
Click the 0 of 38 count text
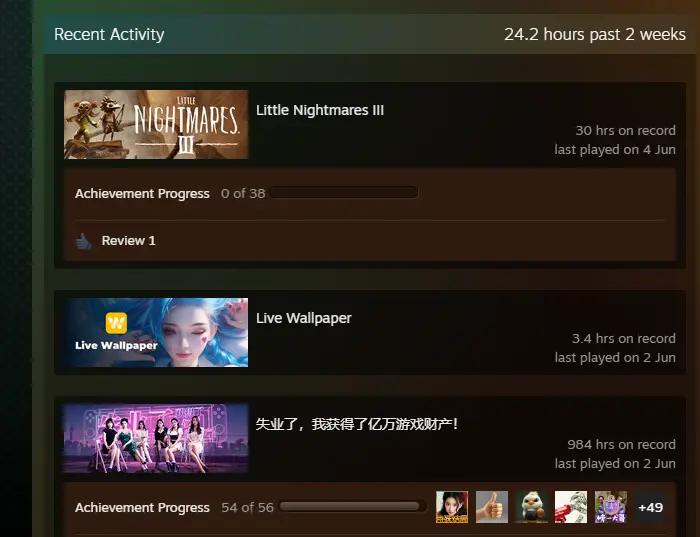243,194
